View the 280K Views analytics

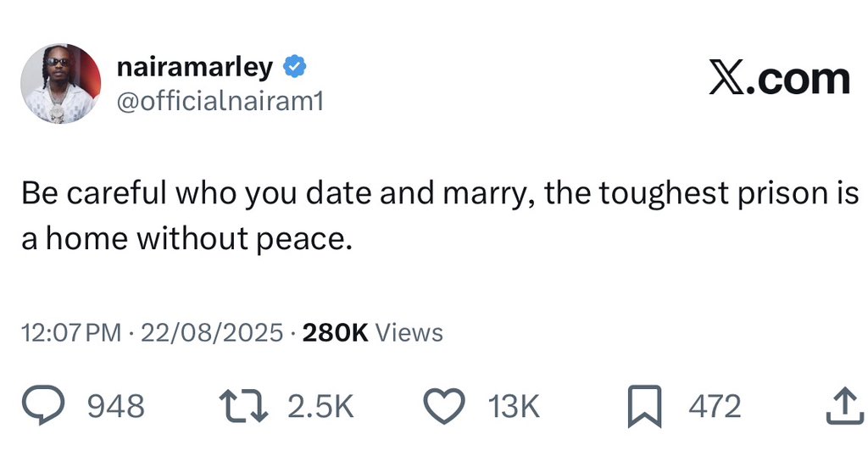pos(372,332)
